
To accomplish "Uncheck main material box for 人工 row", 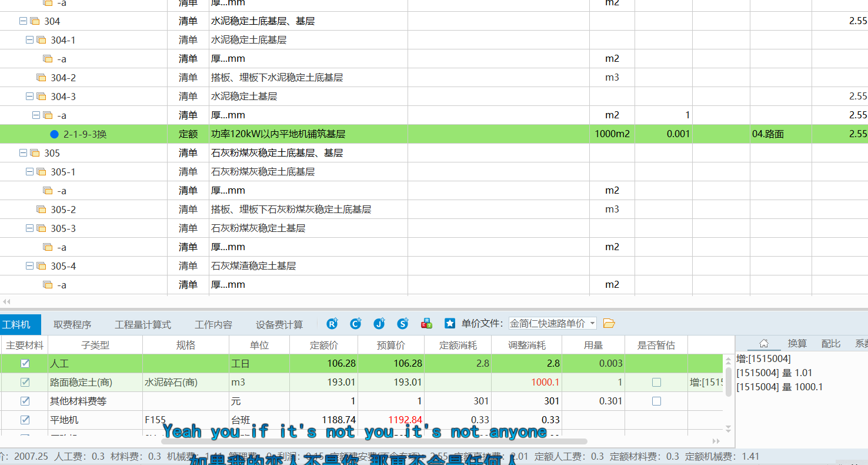I will point(25,363).
